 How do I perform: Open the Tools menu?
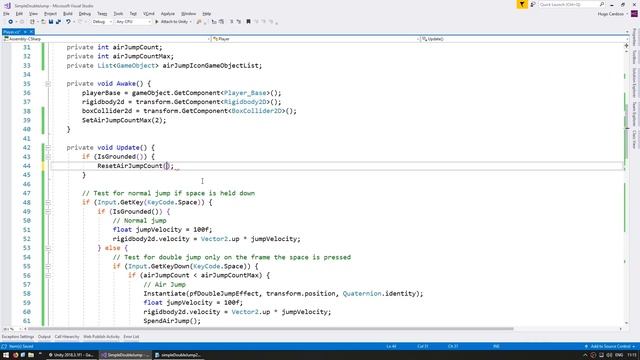pos(118,14)
